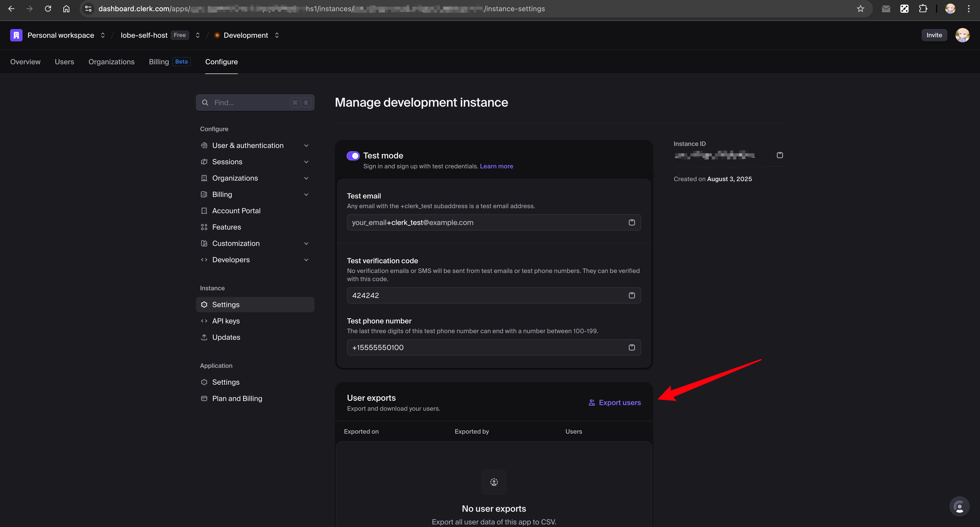Screen dimensions: 980x527
Task: Open Account Portal from the sidebar
Action: pos(236,210)
